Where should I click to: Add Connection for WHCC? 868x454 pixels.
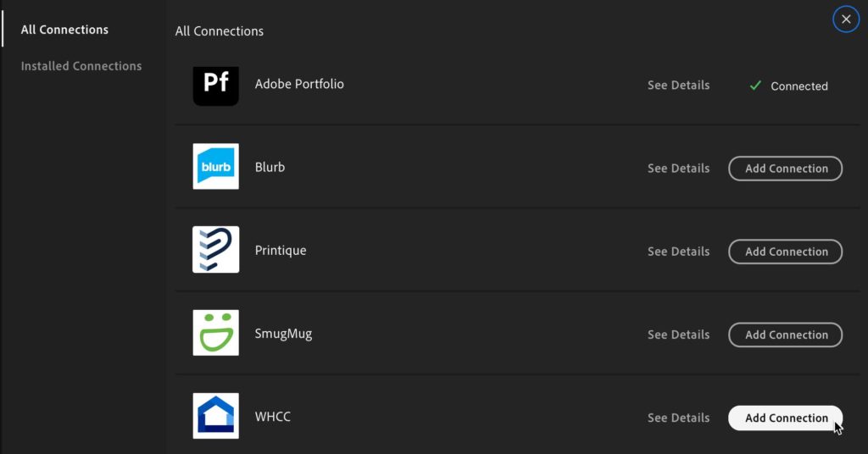click(786, 418)
